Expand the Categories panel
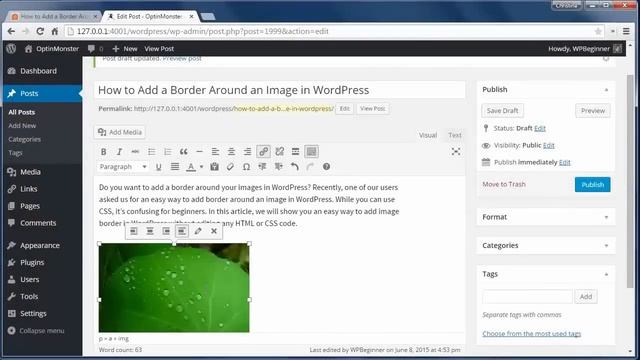640x360 pixels. (606, 246)
